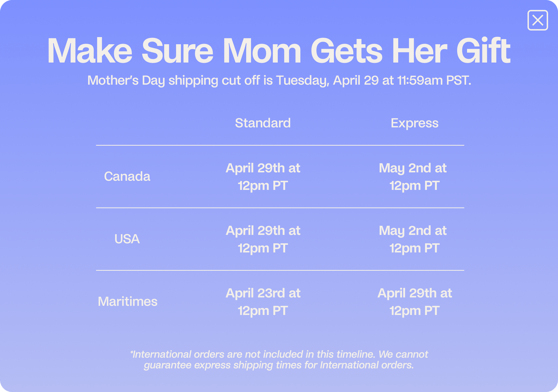558x392 pixels.
Task: Click the "Make Sure Mom Gets Her Gift" heading
Action: click(x=279, y=51)
